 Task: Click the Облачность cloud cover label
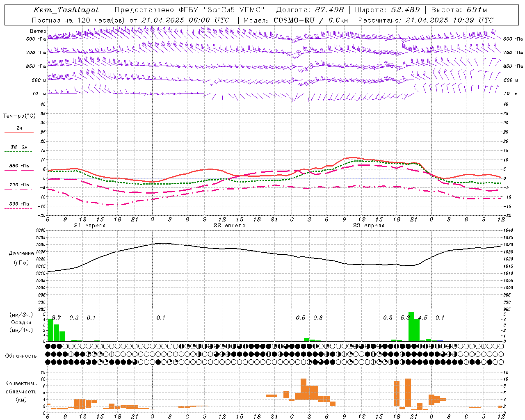(21, 356)
